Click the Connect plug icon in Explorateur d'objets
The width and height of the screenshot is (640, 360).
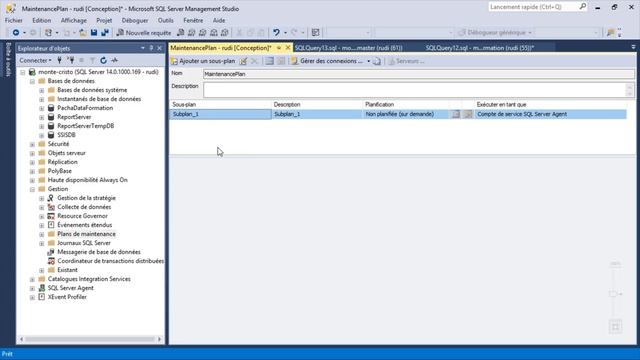tap(60, 60)
